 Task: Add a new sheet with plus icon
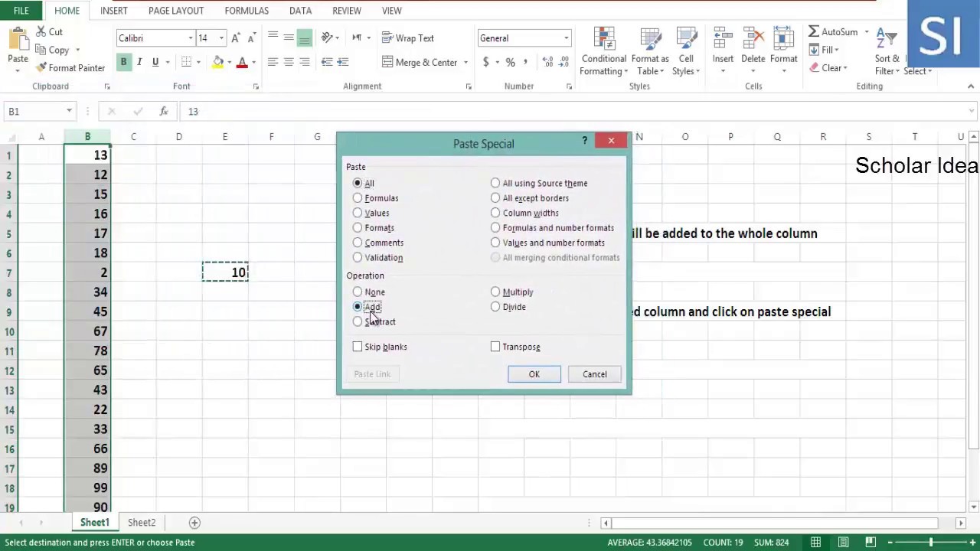click(194, 523)
